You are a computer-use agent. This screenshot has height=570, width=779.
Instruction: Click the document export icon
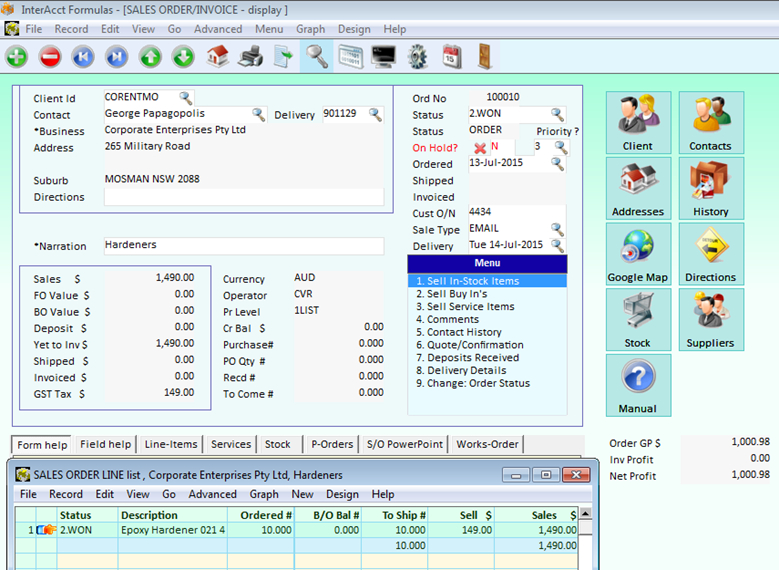click(283, 56)
